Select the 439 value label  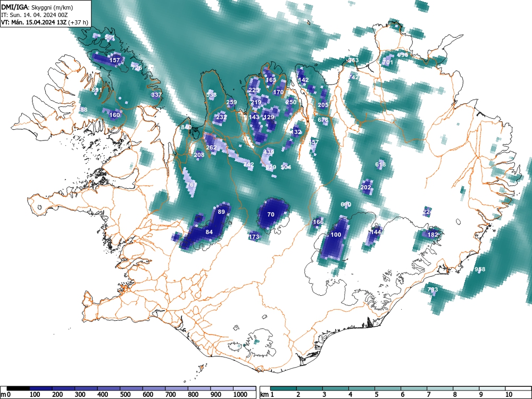point(269,152)
